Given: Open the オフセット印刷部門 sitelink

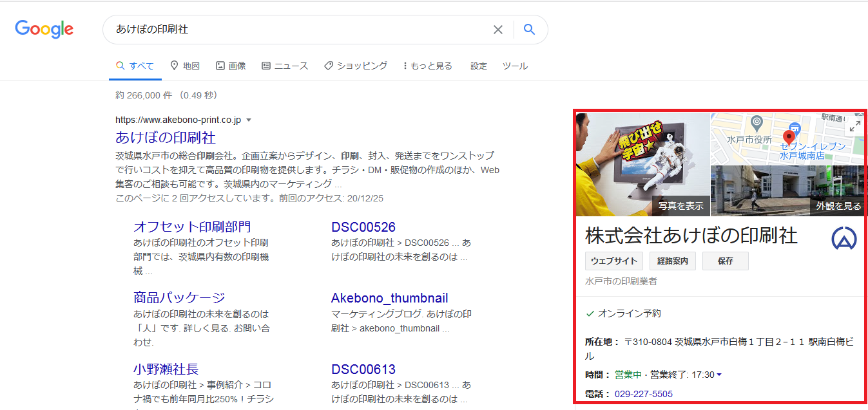Looking at the screenshot, I should tap(192, 227).
